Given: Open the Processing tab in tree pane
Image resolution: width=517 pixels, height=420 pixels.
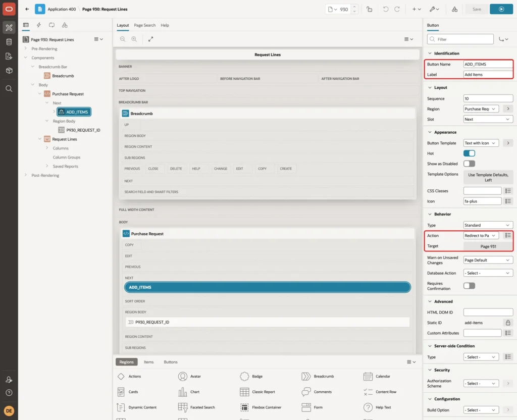Looking at the screenshot, I should tap(51, 25).
